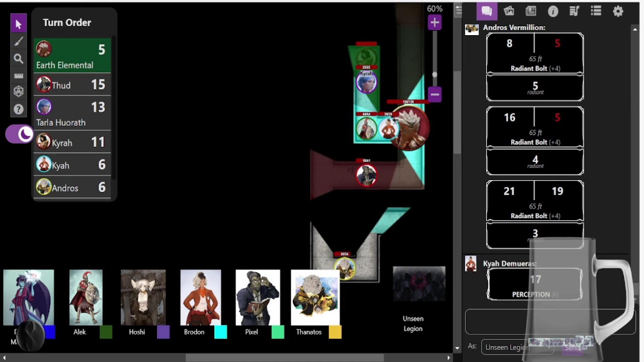Click Pixel's green color swatch
The image size is (644, 362).
pos(278,332)
